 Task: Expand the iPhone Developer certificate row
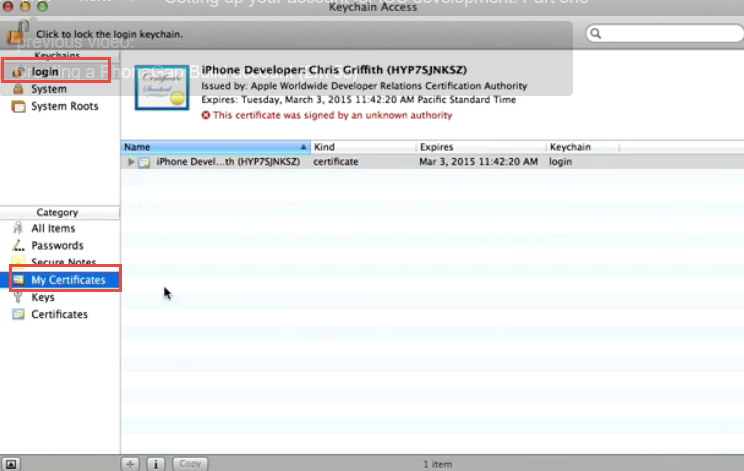pyautogui.click(x=131, y=162)
